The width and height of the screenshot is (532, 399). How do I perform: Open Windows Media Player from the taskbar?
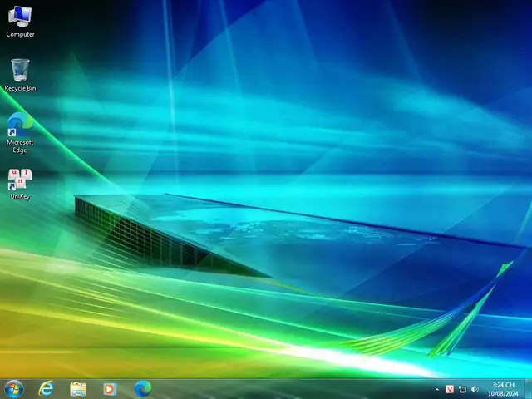(x=110, y=389)
